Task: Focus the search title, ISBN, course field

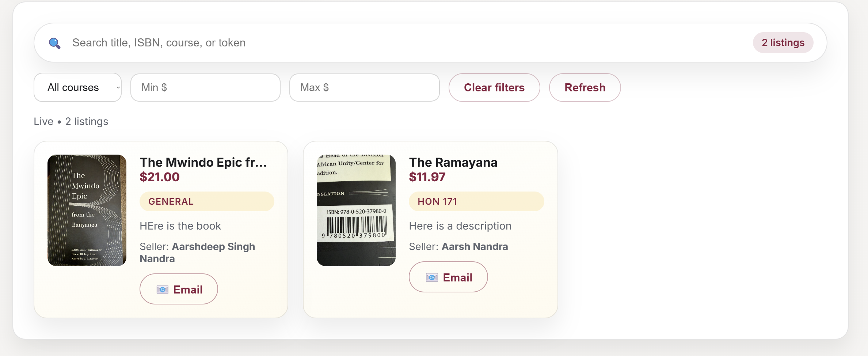Action: [402, 43]
